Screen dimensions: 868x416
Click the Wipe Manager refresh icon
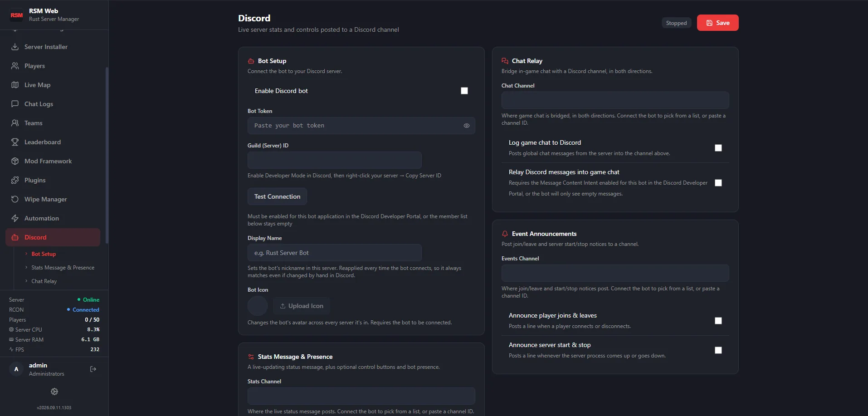[x=15, y=199]
